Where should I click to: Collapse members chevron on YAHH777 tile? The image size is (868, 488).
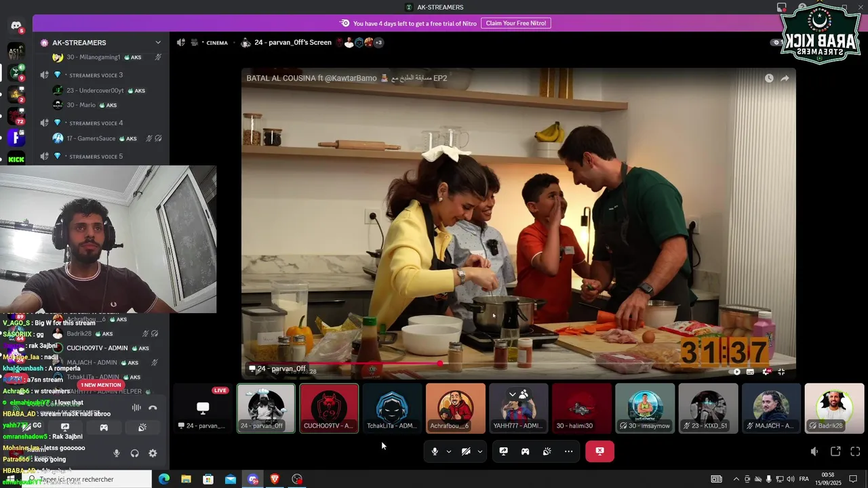pos(513,394)
